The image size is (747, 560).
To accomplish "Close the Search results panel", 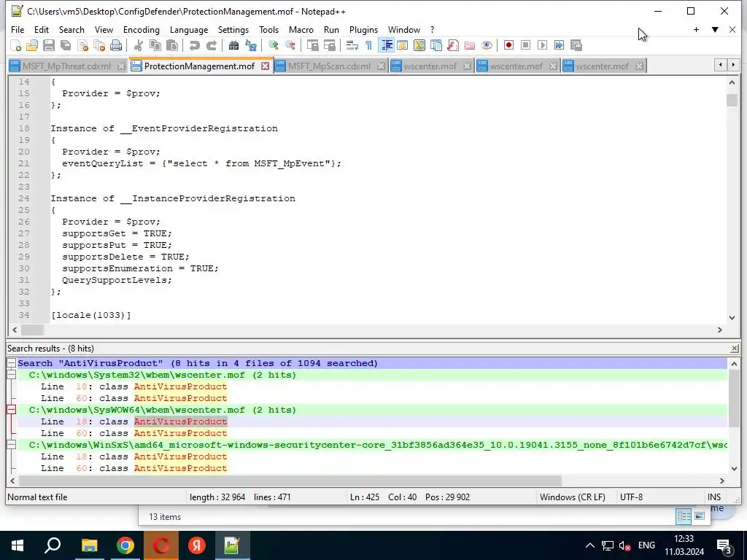I will tap(735, 349).
